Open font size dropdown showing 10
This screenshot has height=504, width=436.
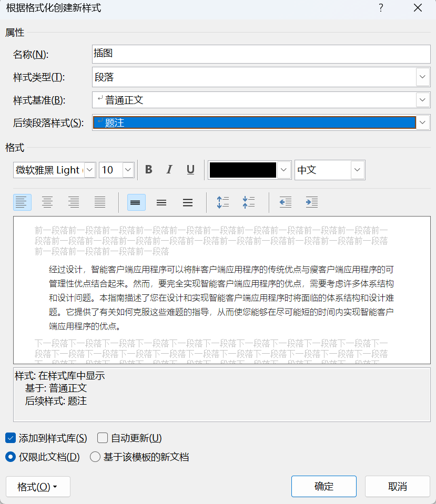coord(128,170)
